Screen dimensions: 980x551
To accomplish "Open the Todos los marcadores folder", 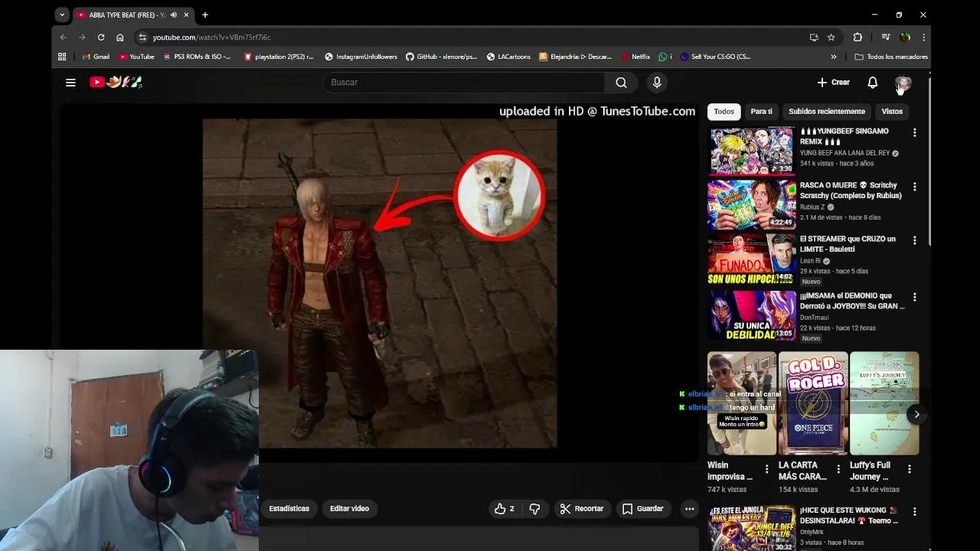I will click(891, 57).
